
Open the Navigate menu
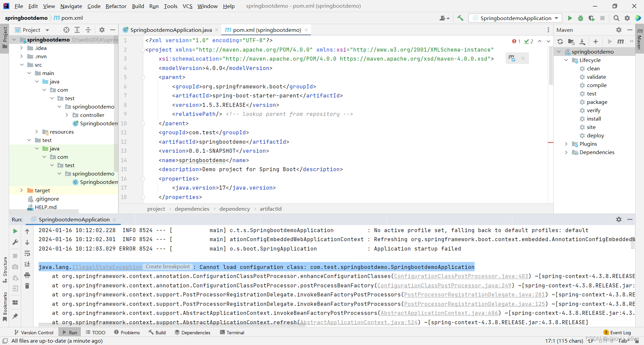click(x=71, y=6)
